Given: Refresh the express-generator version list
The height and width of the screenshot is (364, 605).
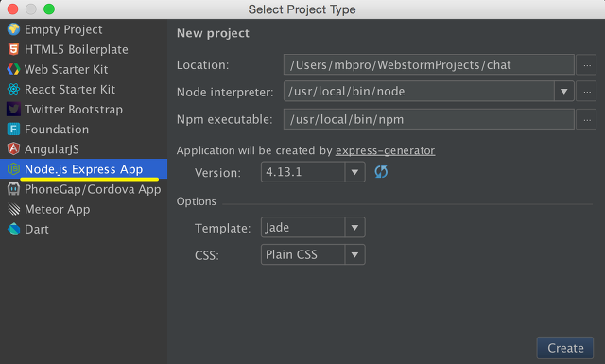Looking at the screenshot, I should click(x=381, y=172).
